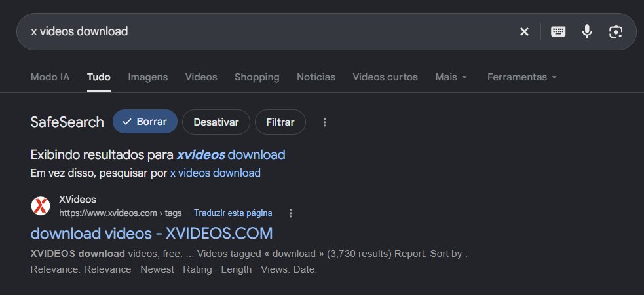The width and height of the screenshot is (644, 295).
Task: Clear the search box with the X icon
Action: 524,31
